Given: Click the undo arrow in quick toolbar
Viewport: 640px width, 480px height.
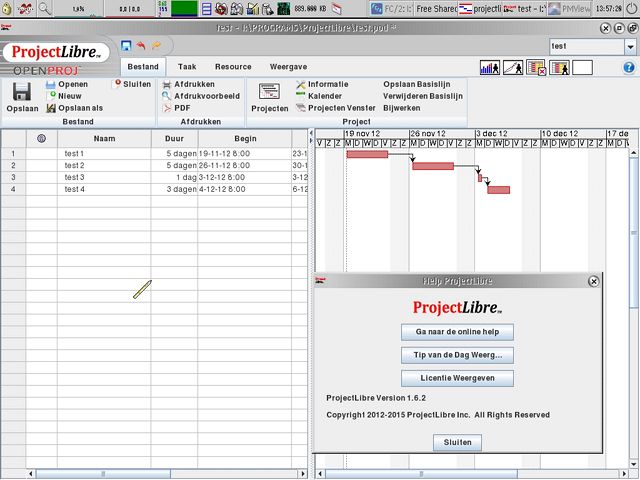Looking at the screenshot, I should 141,46.
